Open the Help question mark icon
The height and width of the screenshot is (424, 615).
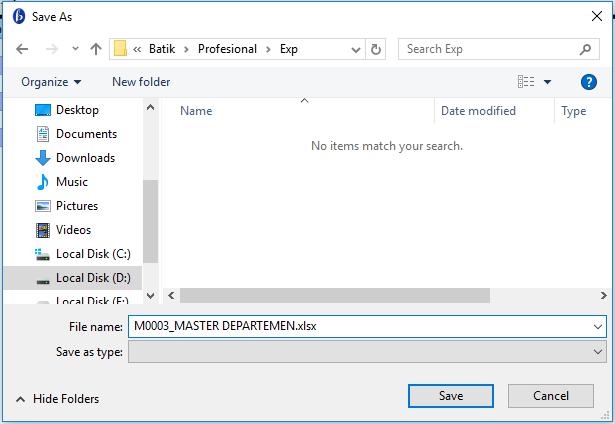coord(589,82)
